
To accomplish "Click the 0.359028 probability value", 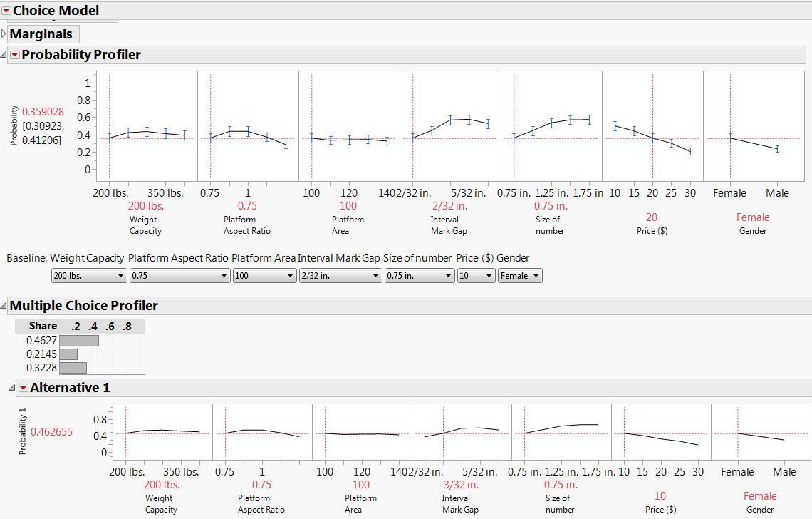I will click(43, 112).
